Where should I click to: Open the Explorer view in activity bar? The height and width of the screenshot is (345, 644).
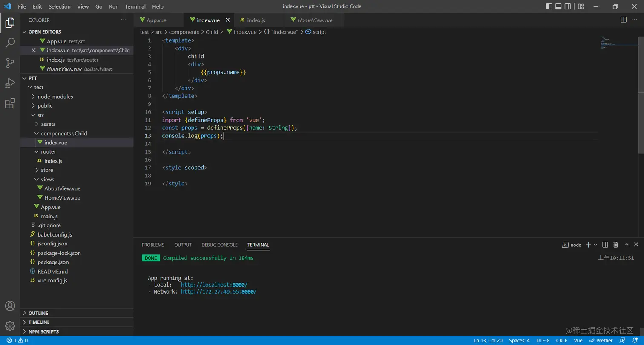click(10, 23)
